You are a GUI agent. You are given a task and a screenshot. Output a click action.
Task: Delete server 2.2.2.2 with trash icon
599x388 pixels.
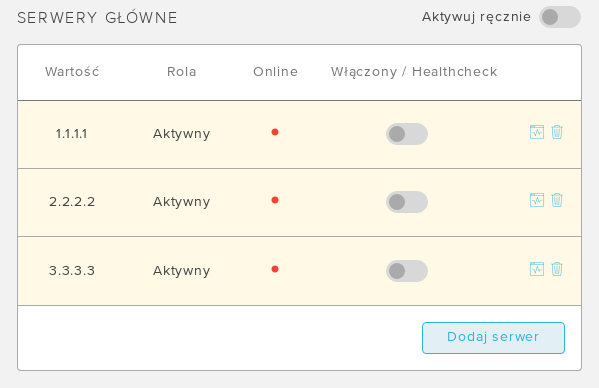click(557, 200)
